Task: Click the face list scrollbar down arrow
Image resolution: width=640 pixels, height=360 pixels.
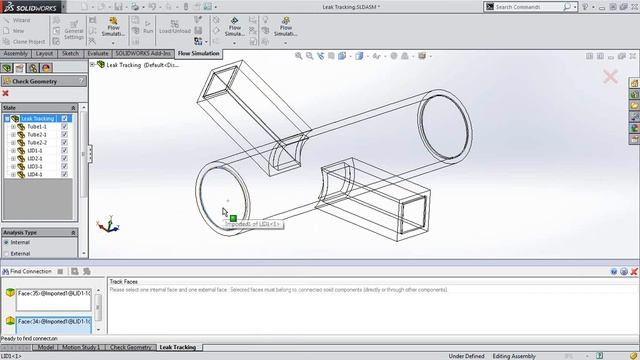Action: 98,329
